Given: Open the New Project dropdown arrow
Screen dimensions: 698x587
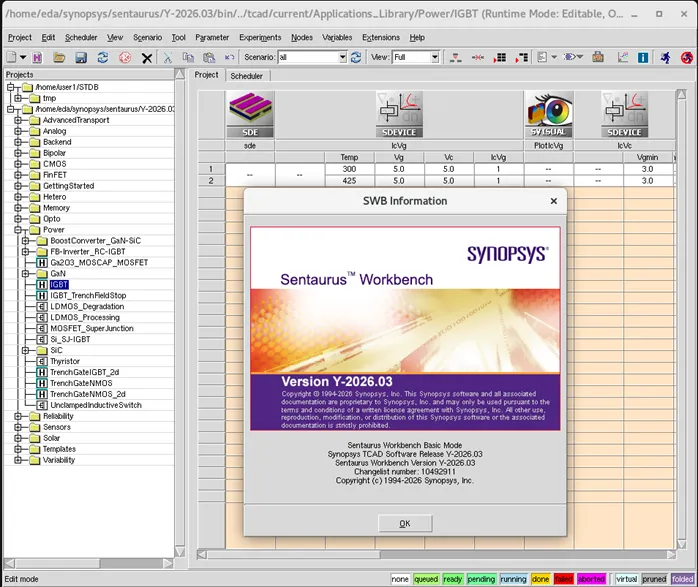Looking at the screenshot, I should (x=23, y=57).
